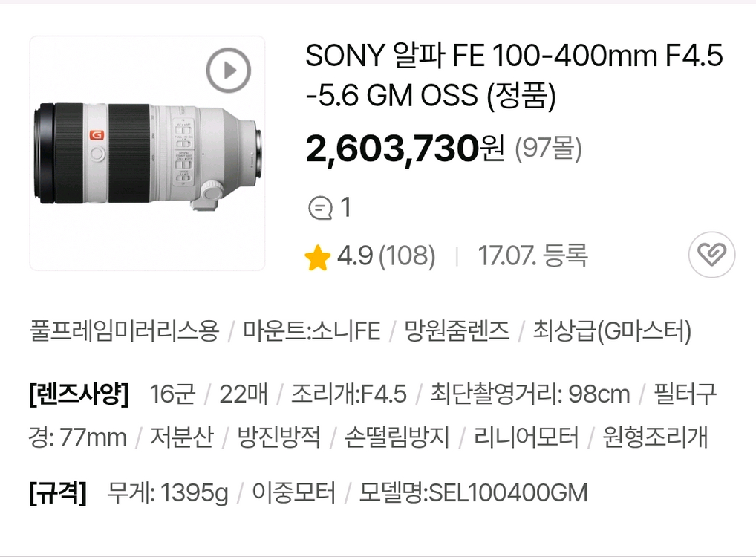View price comparison via 97몰 link
The width and height of the screenshot is (756, 557).
(550, 147)
